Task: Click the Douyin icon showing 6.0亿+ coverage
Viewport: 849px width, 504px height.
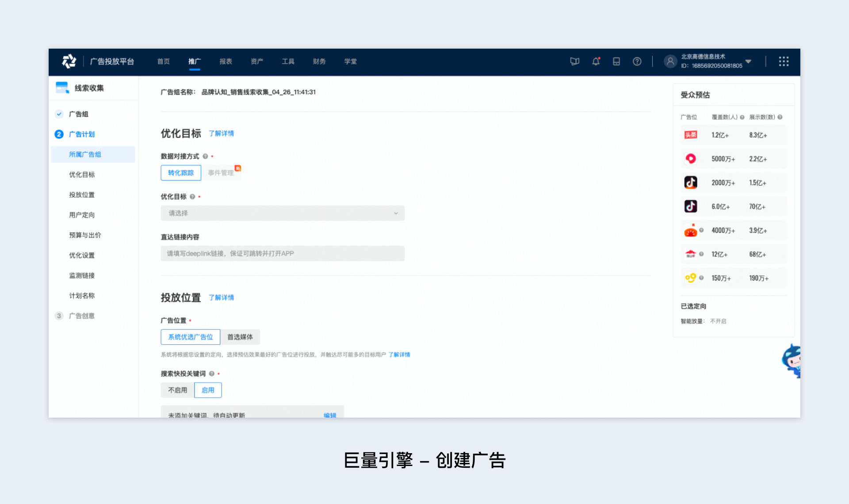Action: [690, 206]
